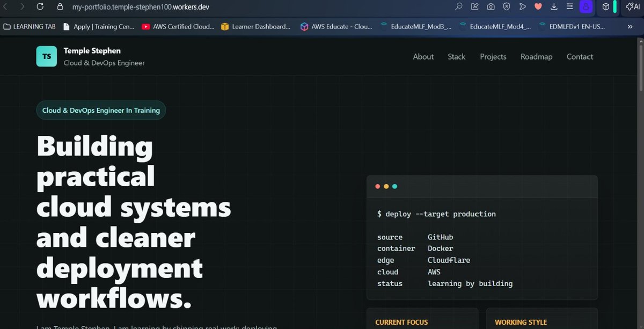Open the Apply | Training Cen... bookmark

[99, 26]
